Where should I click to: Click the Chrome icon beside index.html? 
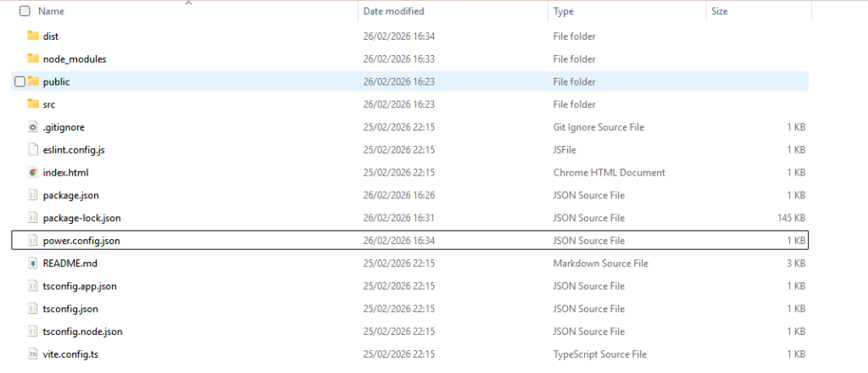(x=33, y=172)
